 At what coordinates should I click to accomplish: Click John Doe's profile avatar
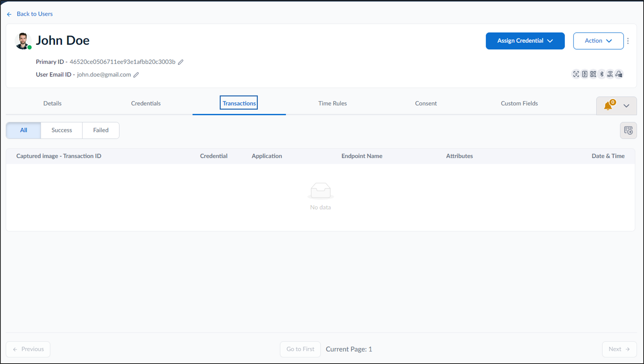point(23,41)
